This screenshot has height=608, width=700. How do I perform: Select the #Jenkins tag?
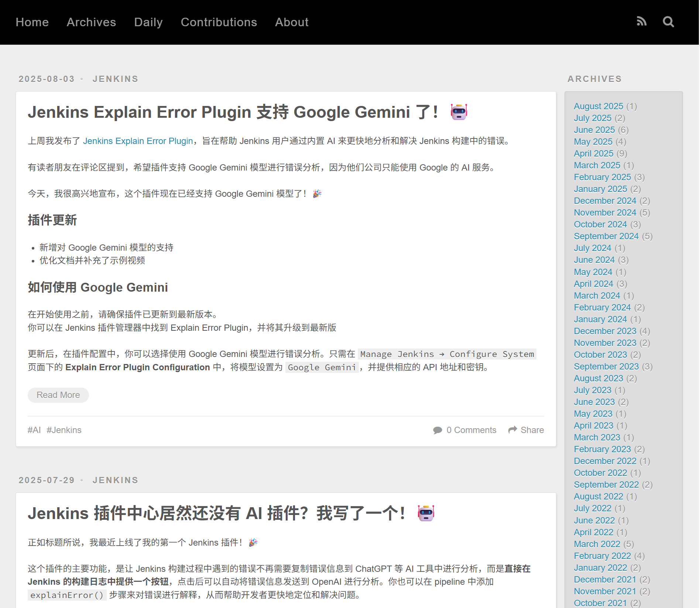[64, 430]
